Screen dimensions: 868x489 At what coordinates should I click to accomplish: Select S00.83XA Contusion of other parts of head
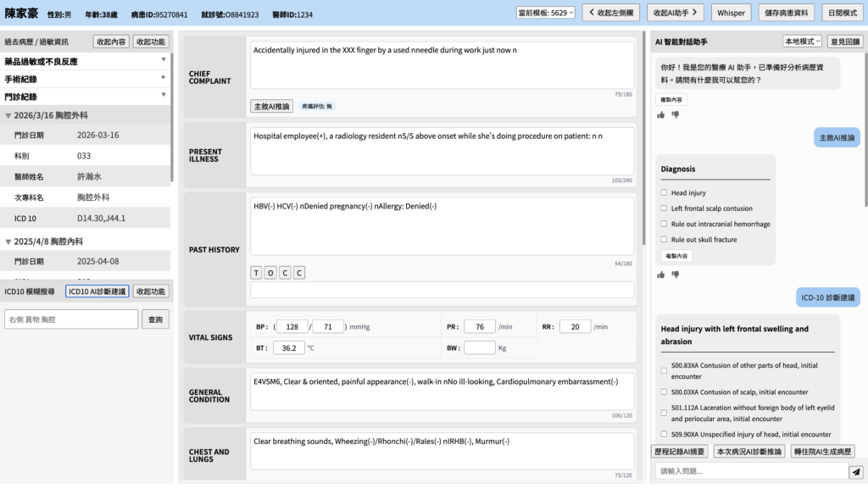tap(664, 370)
